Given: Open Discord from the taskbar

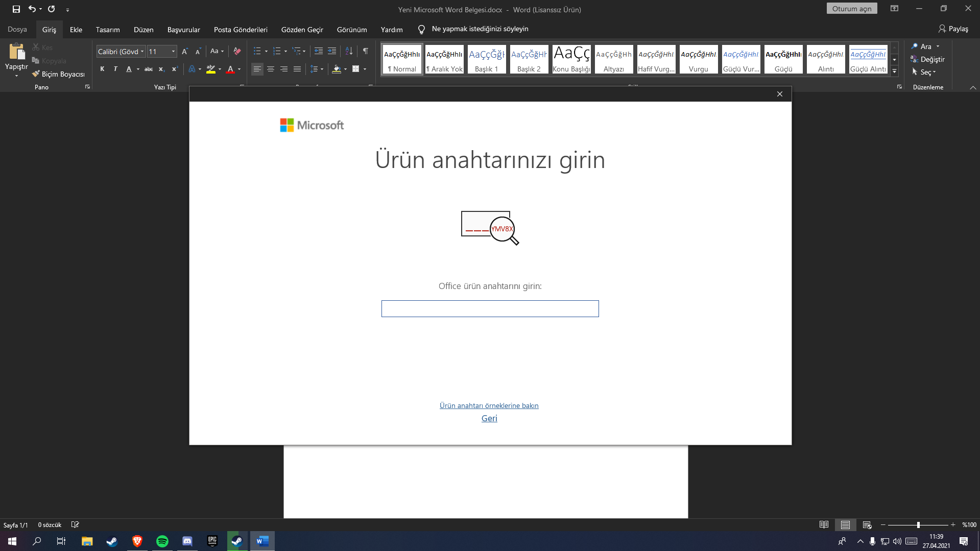Looking at the screenshot, I should click(187, 541).
